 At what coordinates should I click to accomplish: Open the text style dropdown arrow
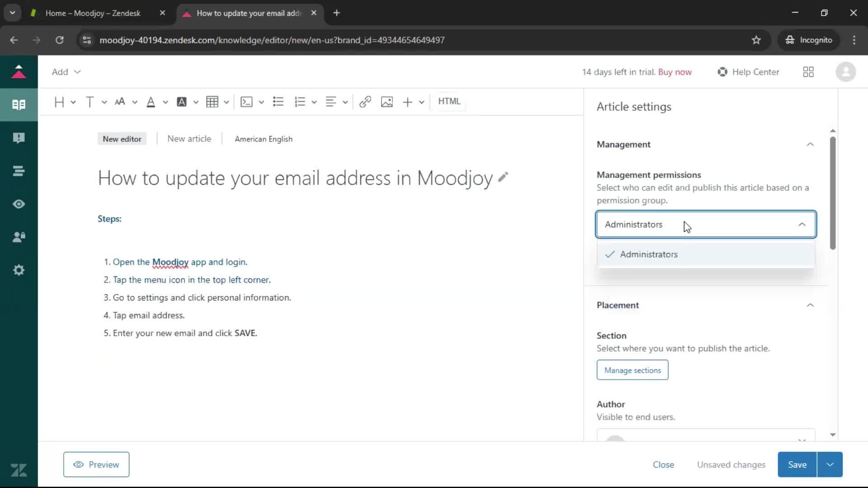104,103
